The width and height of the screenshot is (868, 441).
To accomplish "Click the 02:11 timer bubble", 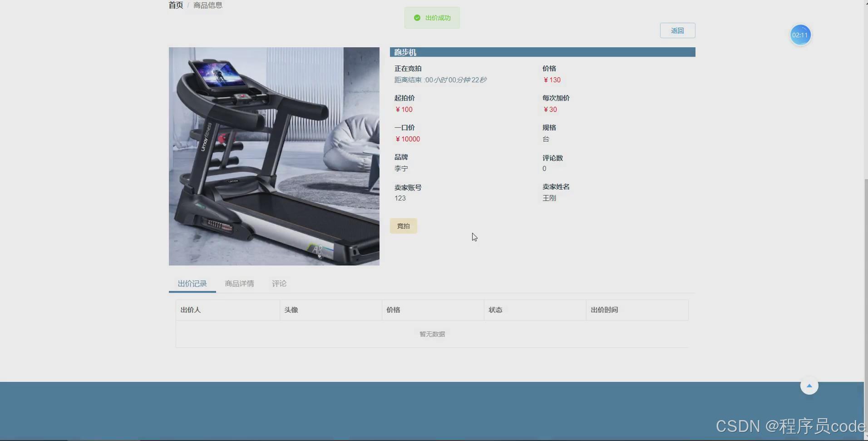I will point(800,35).
